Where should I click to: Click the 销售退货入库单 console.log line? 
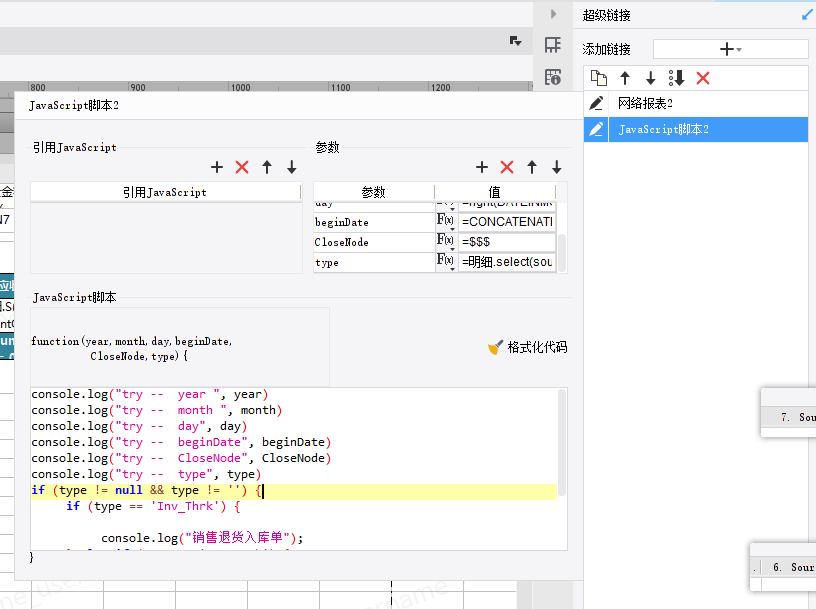point(202,538)
